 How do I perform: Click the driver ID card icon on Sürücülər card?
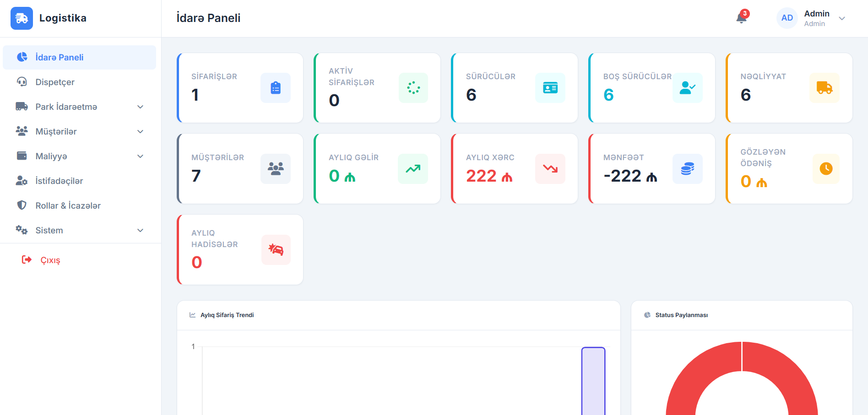(550, 88)
